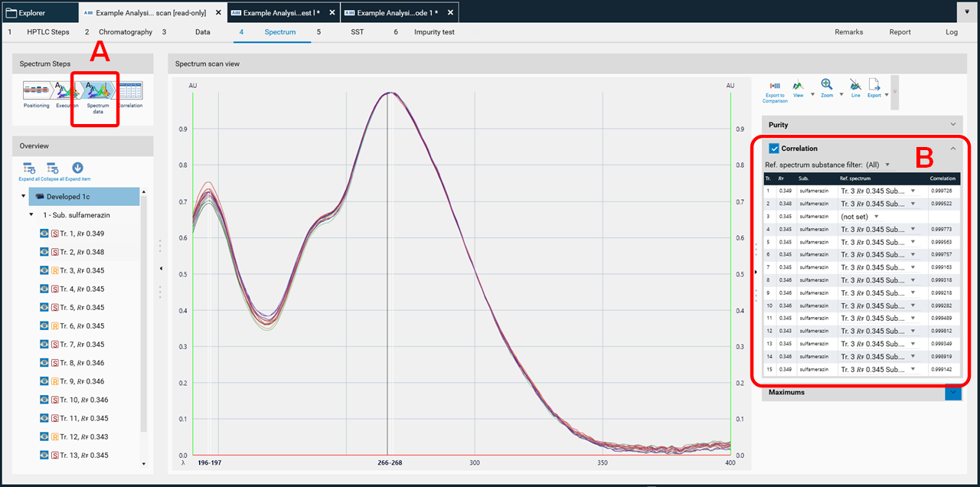Expand the Purity panel

(952, 124)
